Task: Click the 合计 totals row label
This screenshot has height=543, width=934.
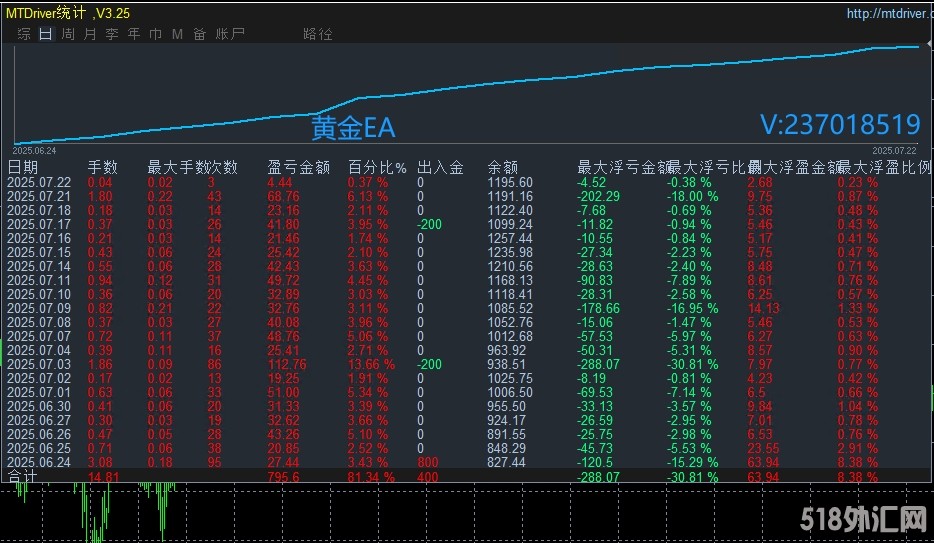Action: tap(23, 477)
